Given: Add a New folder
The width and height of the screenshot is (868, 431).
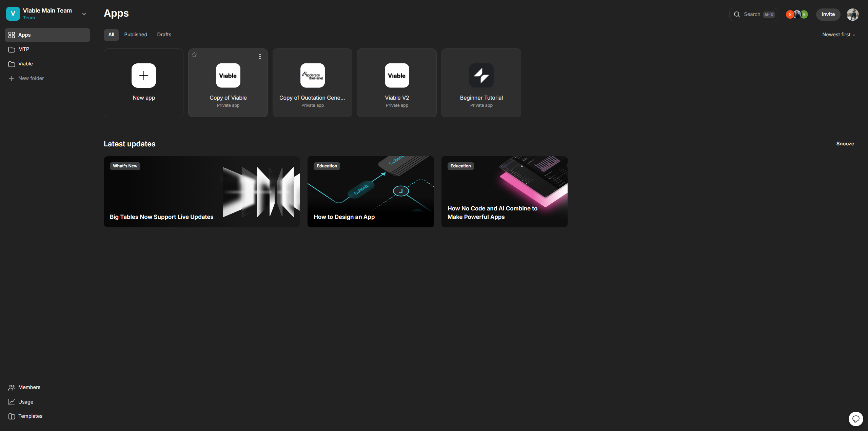Looking at the screenshot, I should [31, 78].
